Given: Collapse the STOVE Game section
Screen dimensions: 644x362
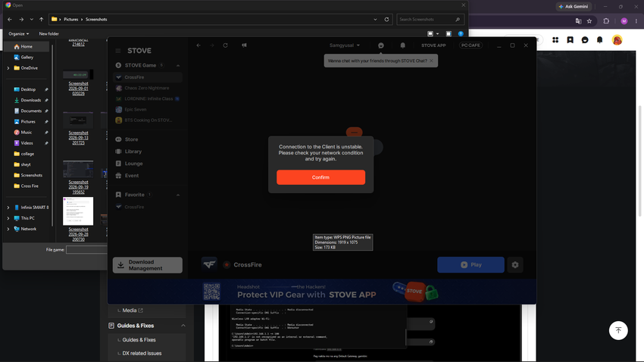Looking at the screenshot, I should (x=178, y=65).
